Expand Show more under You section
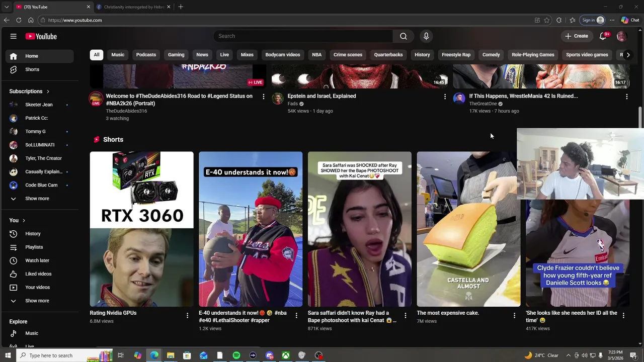This screenshot has height=362, width=644. click(41, 301)
